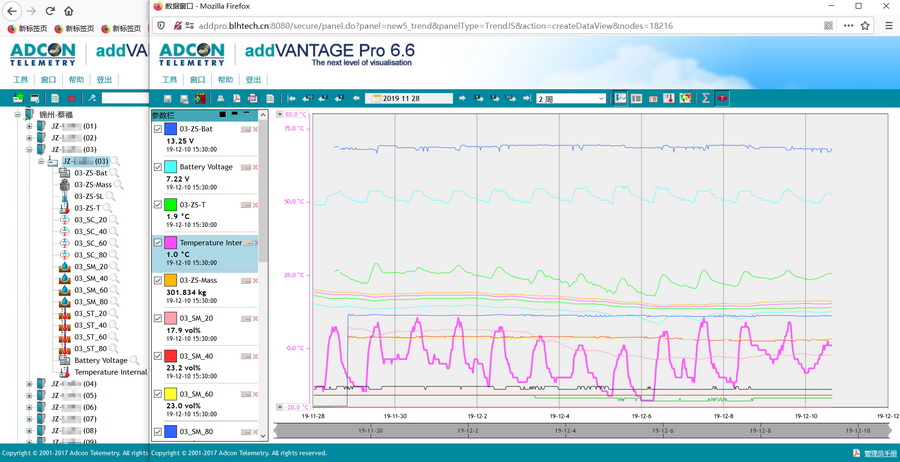Open the 工具 menu in the panel window
The image size is (900, 462).
169,80
